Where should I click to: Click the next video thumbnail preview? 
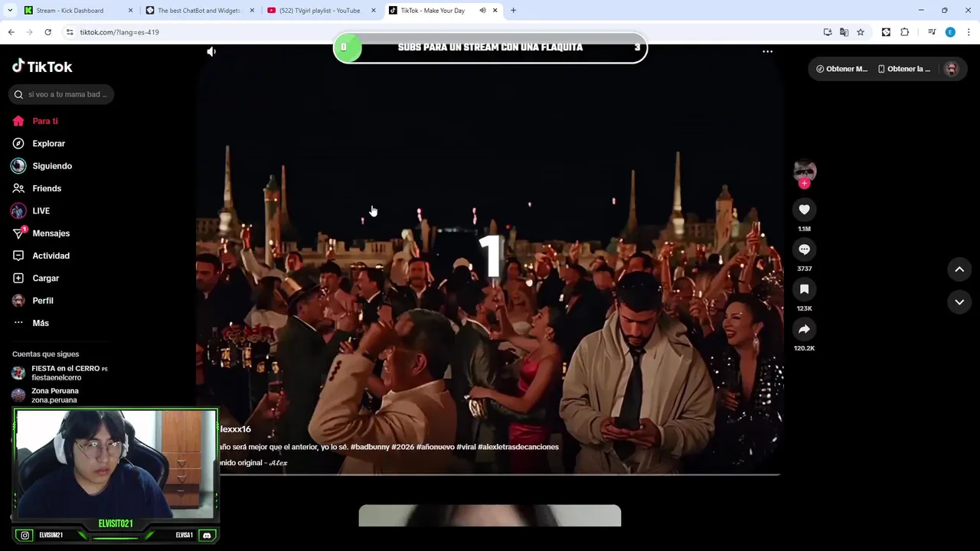coord(490,516)
